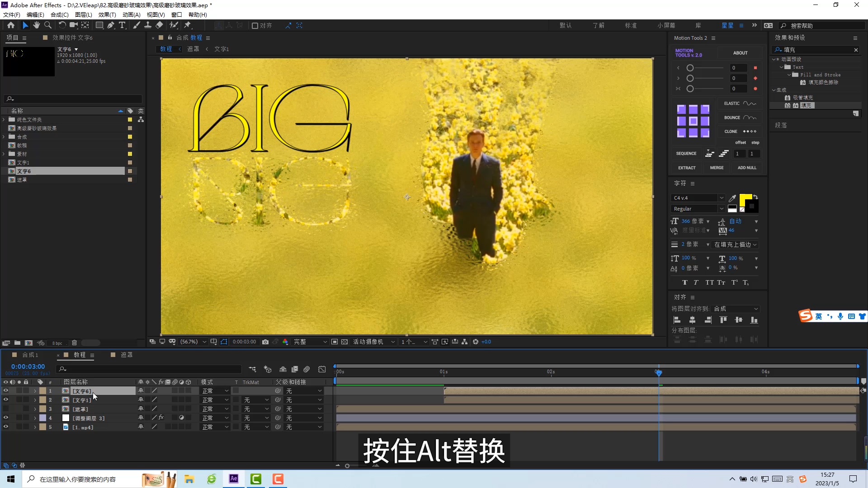This screenshot has width=868, height=488.
Task: Select the Unified Camera tool
Action: pyautogui.click(x=74, y=25)
